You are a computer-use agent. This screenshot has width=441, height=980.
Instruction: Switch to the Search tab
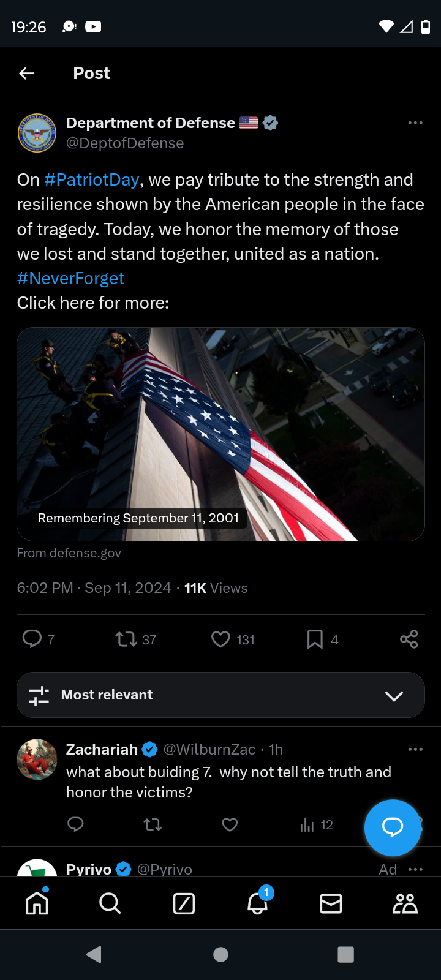click(x=110, y=903)
